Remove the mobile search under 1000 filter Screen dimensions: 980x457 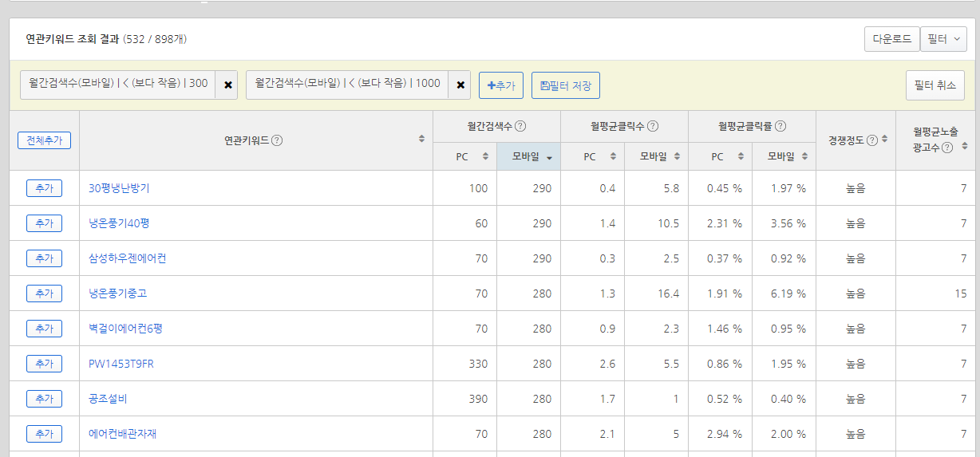[460, 85]
